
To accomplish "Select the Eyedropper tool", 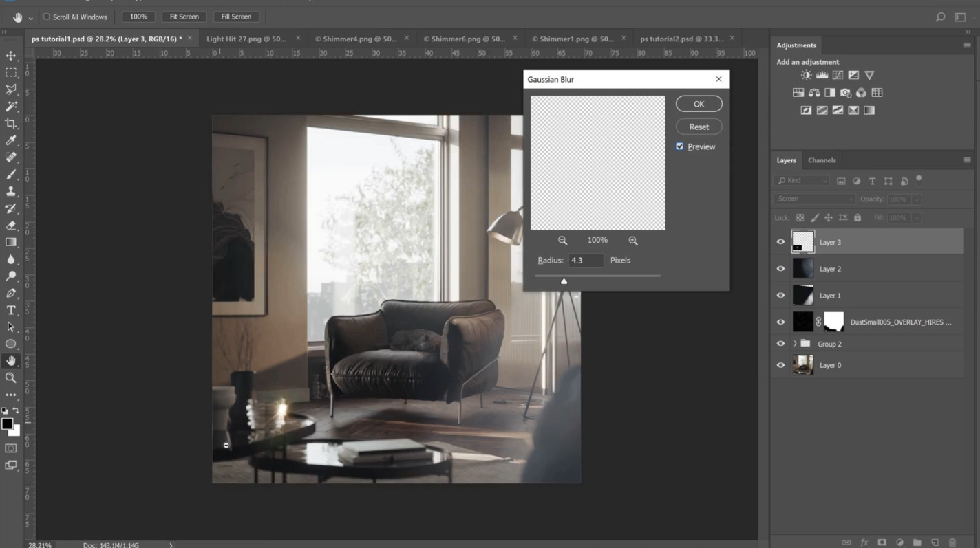I will click(x=11, y=140).
